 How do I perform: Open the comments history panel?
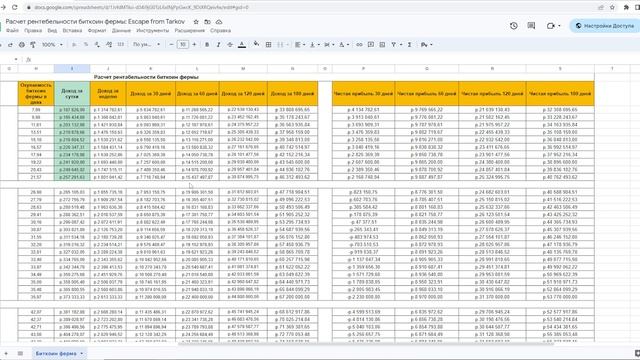coord(531,26)
